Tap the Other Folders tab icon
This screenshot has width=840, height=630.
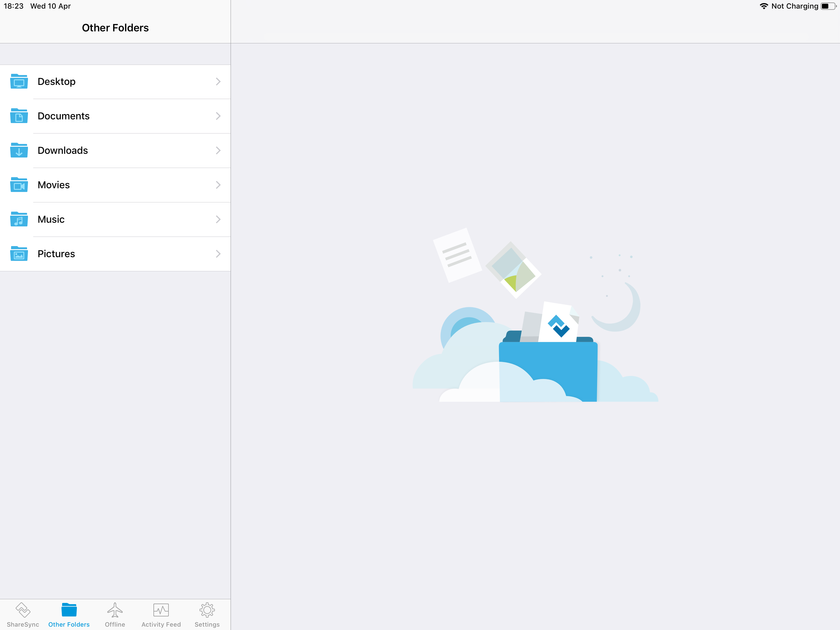tap(69, 609)
